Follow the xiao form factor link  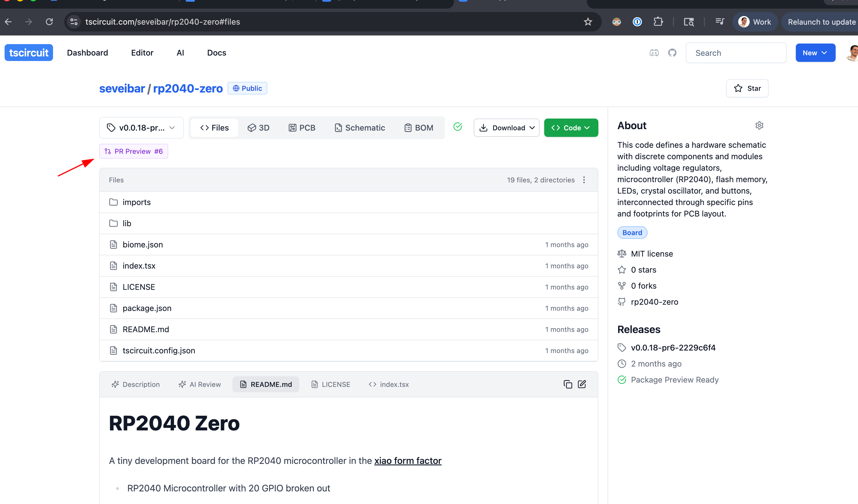coord(408,461)
